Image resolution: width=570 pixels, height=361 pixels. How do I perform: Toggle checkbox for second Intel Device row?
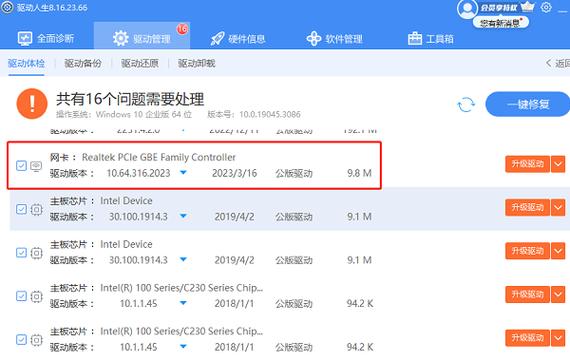click(x=21, y=253)
